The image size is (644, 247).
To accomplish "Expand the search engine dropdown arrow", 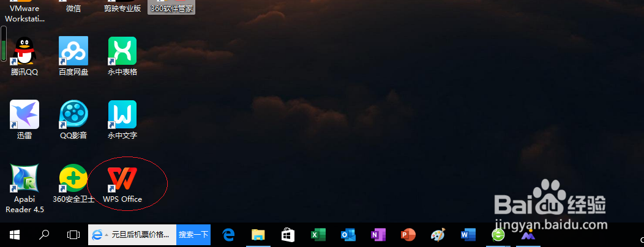I will (x=107, y=235).
